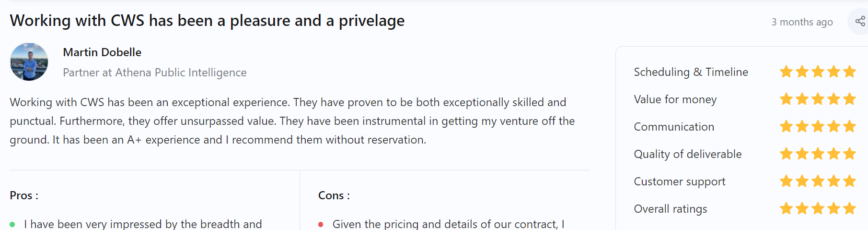This screenshot has height=230, width=868.
Task: Click the fourth star of Overall ratings
Action: [834, 209]
